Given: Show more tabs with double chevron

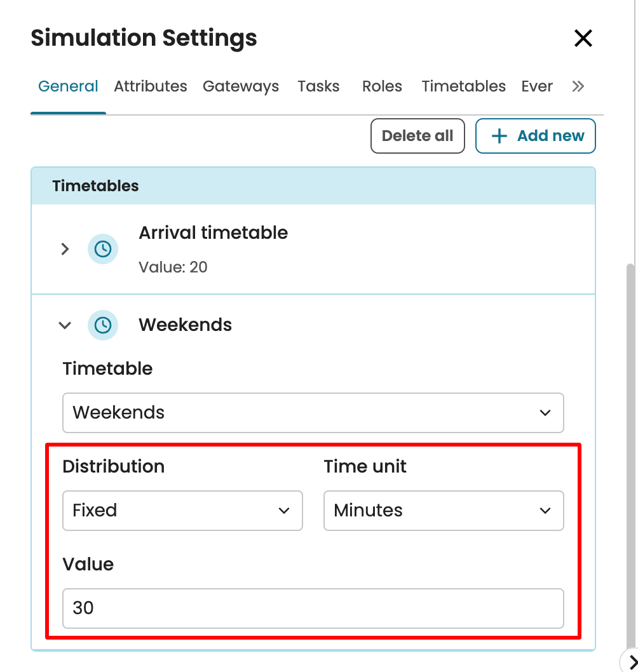Looking at the screenshot, I should click(x=578, y=86).
